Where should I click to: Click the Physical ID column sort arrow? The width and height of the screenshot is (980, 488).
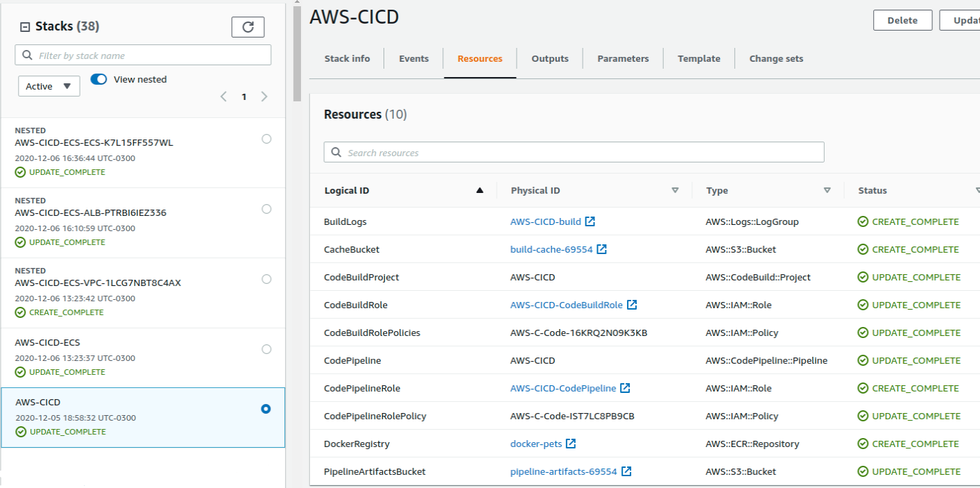click(675, 190)
